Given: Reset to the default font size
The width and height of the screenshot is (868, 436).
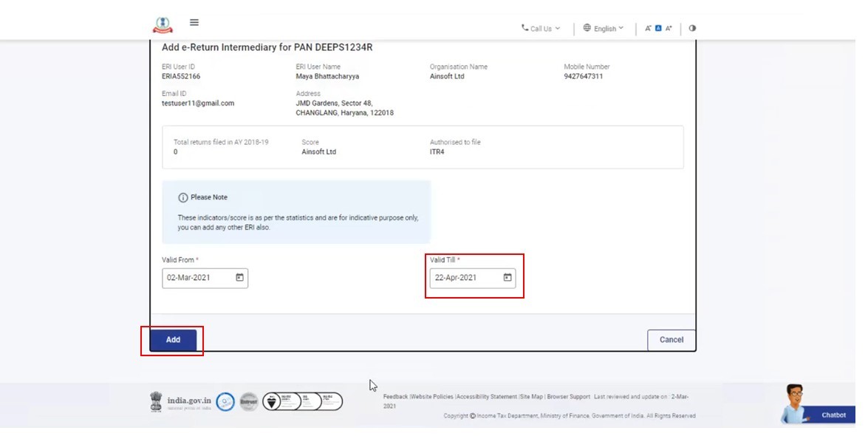Looking at the screenshot, I should (x=658, y=28).
